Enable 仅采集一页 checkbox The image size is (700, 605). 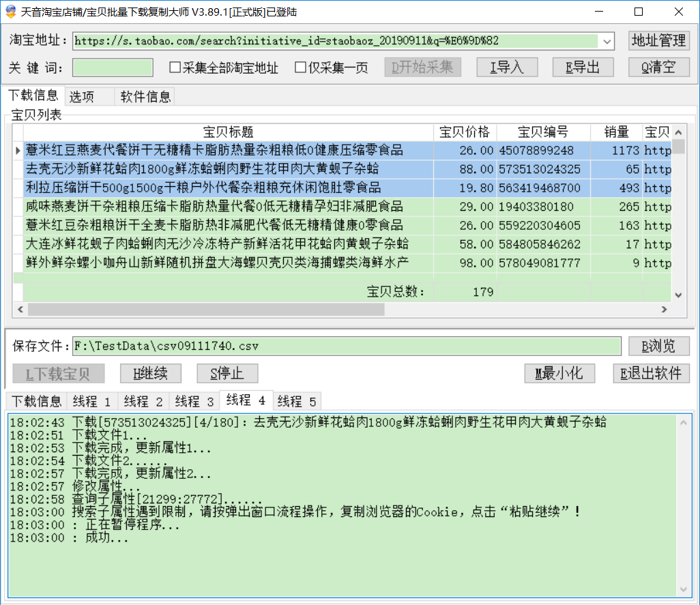(300, 68)
